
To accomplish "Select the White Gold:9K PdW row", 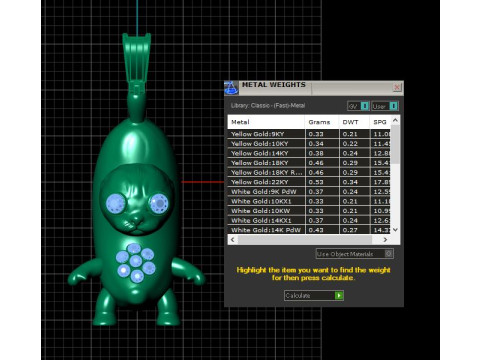I will point(309,192).
